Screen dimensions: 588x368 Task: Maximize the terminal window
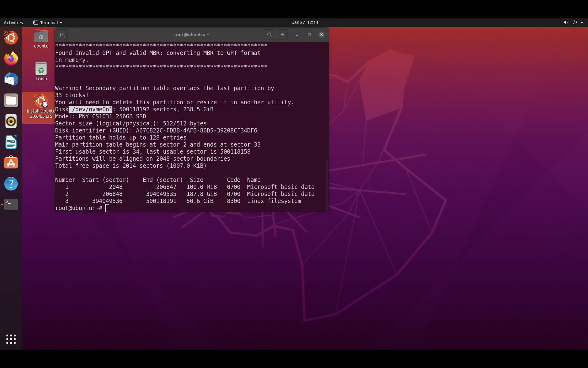coord(309,35)
